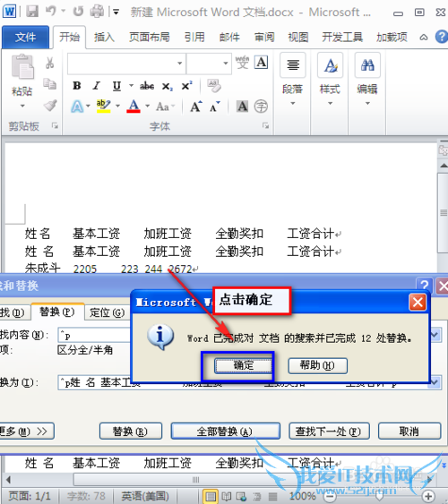
Task: Switch to 定位(G) tab in dialog
Action: [107, 312]
